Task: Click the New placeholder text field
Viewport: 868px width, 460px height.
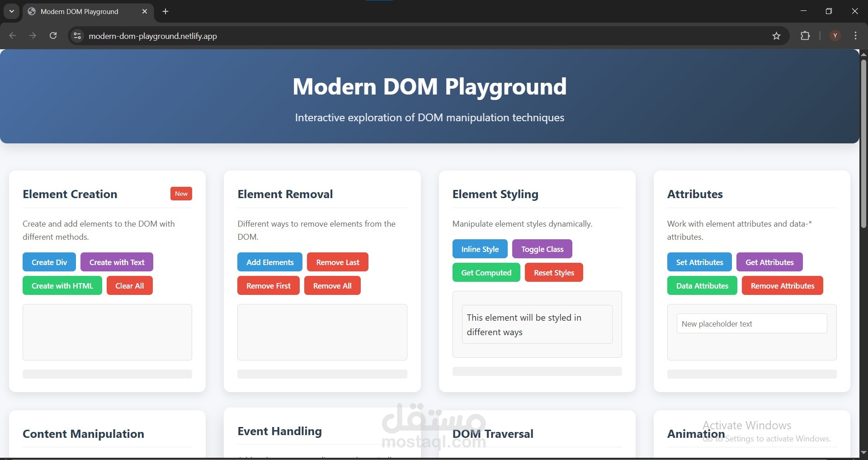Action: pos(751,323)
